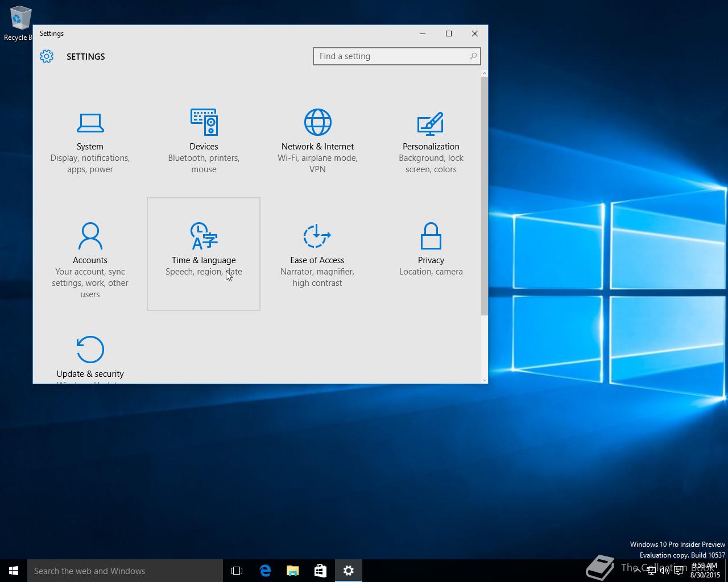Click the System label text
The height and width of the screenshot is (582, 728).
[x=90, y=147]
